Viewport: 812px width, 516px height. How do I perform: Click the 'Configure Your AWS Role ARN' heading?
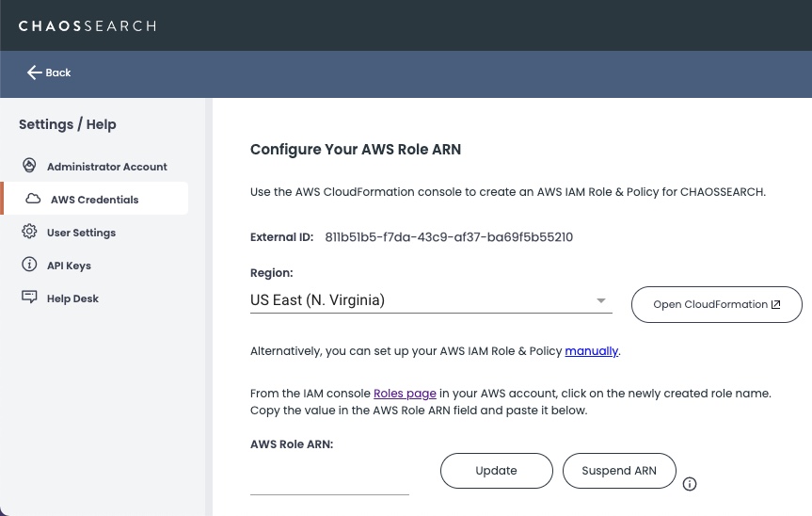pyautogui.click(x=356, y=149)
